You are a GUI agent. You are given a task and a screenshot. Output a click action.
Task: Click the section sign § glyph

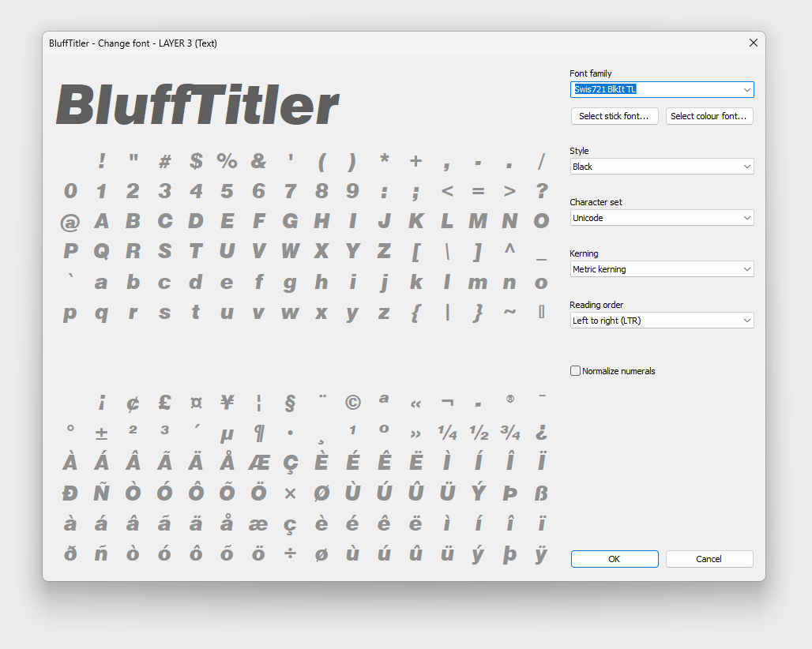pyautogui.click(x=290, y=403)
